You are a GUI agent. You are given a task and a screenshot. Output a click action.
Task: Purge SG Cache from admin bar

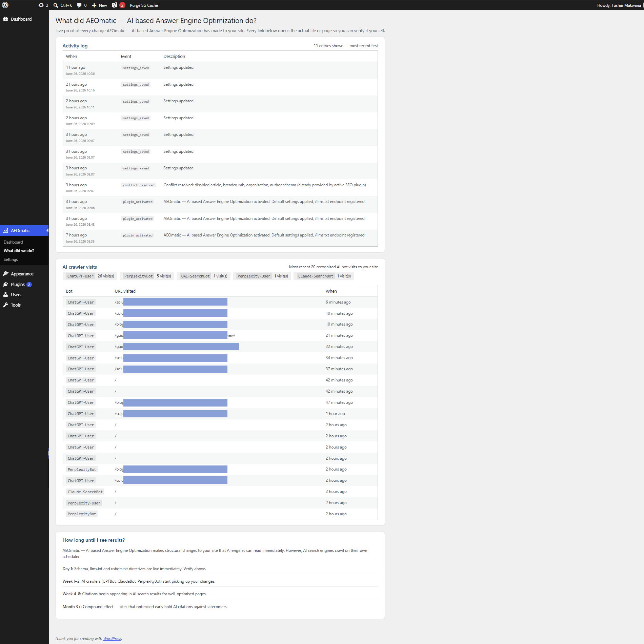(144, 5)
